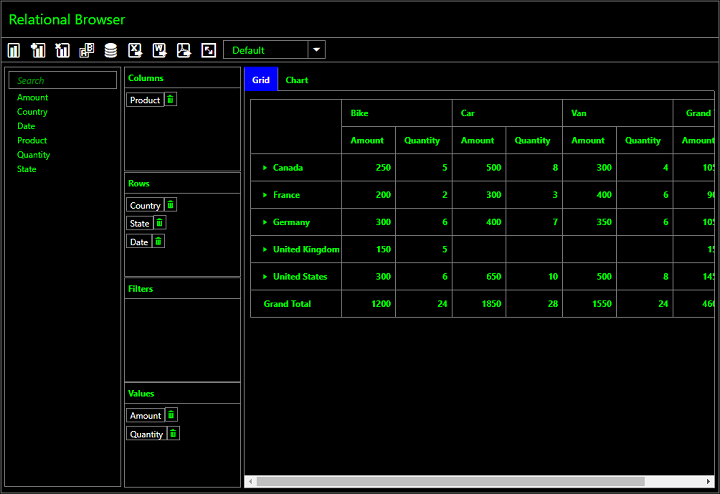Open the Default dropdown arrow
Image resolution: width=720 pixels, height=494 pixels.
(317, 50)
